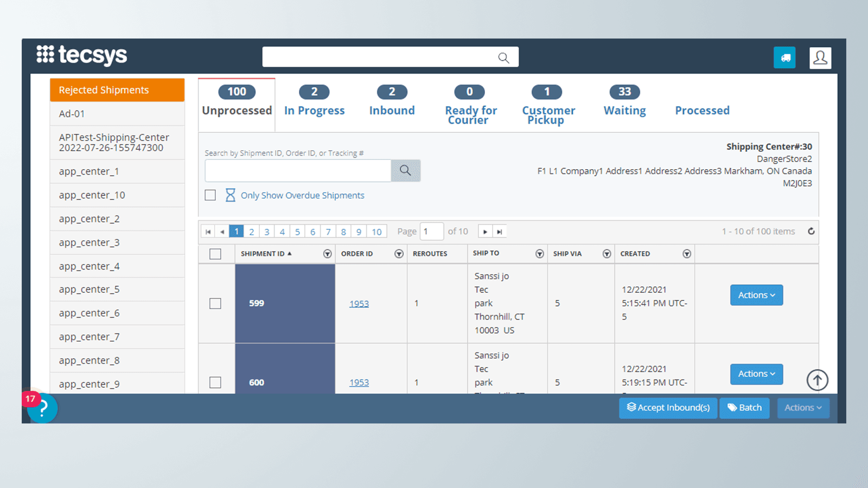Open the Shipment ID column filter icon
The image size is (868, 488).
[327, 254]
